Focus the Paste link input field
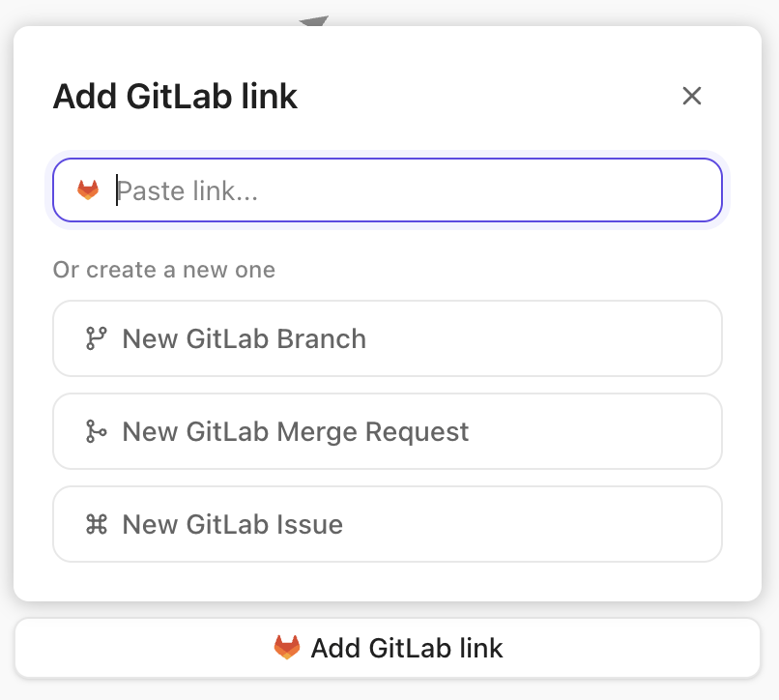779x700 pixels. pos(387,190)
